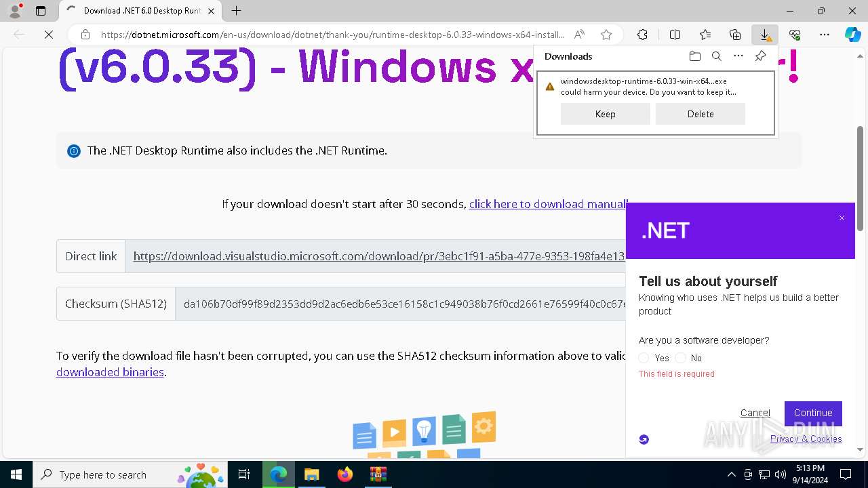Activate Read aloud icon in address bar
This screenshot has width=868, height=488.
579,35
